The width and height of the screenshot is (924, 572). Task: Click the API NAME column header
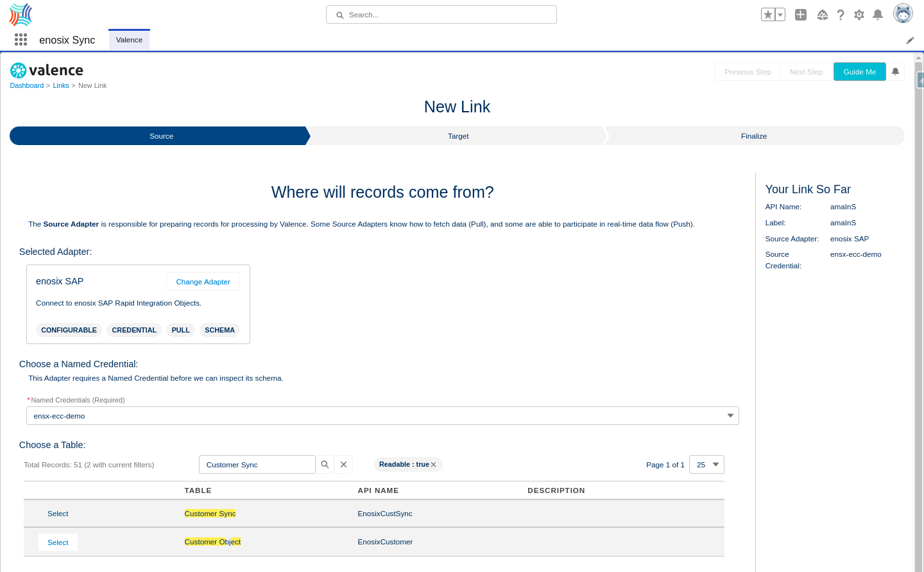tap(378, 490)
